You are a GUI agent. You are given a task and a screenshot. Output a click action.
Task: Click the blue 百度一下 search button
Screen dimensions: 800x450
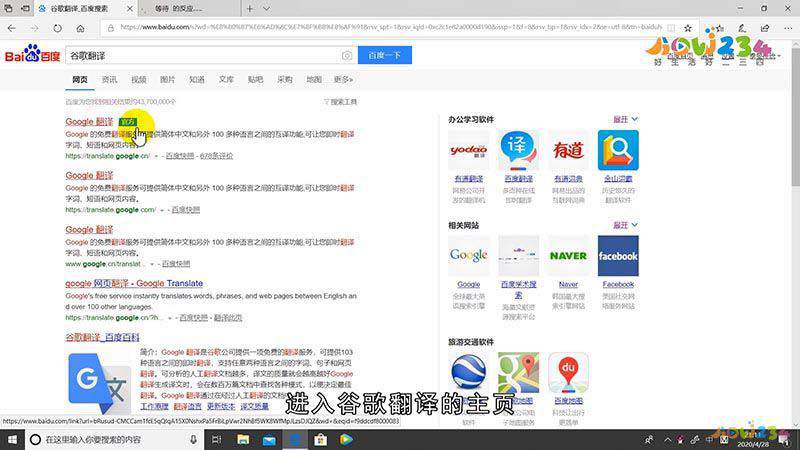[x=385, y=55]
